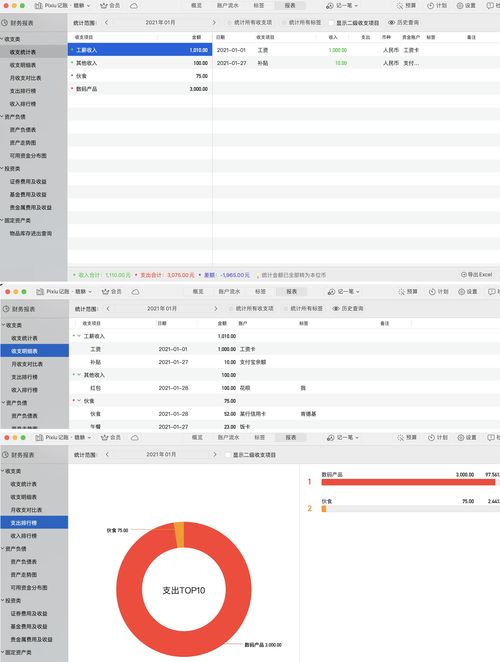Collapse 其他收入 row in the middle window

79,375
